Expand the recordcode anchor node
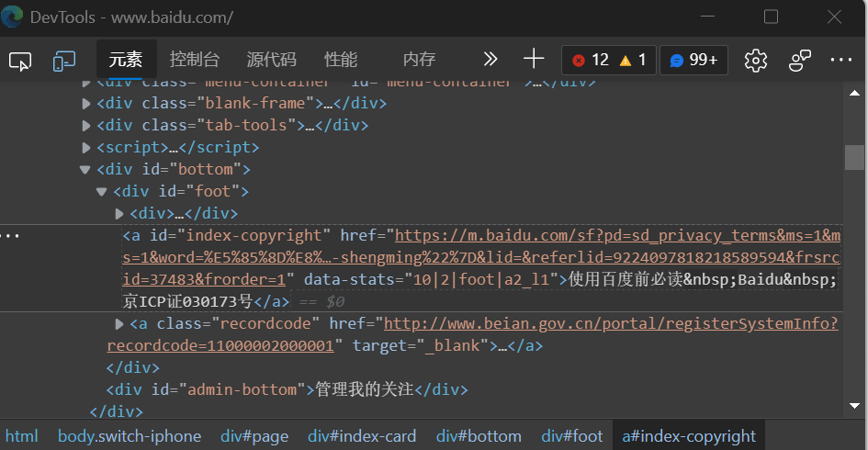This screenshot has width=868, height=450. coord(119,324)
